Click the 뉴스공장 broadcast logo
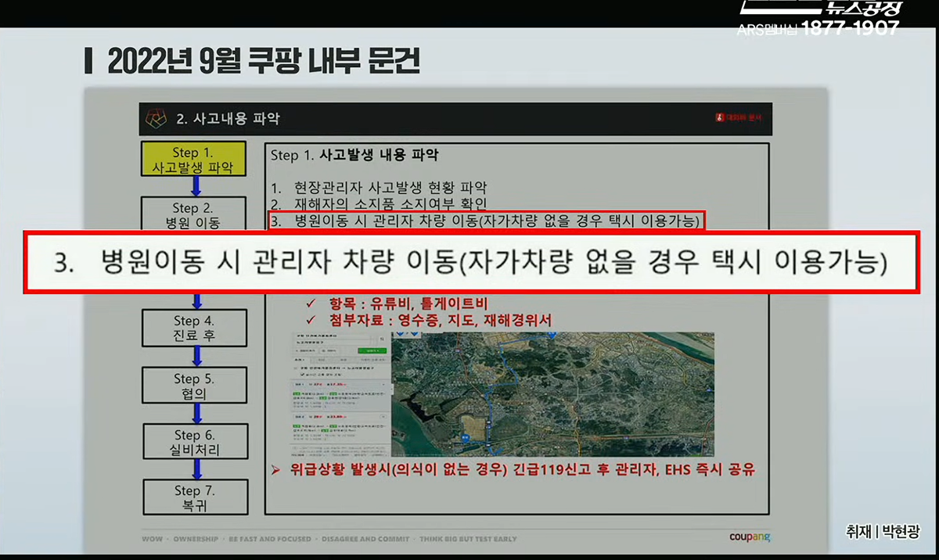This screenshot has width=939, height=560. tap(862, 9)
